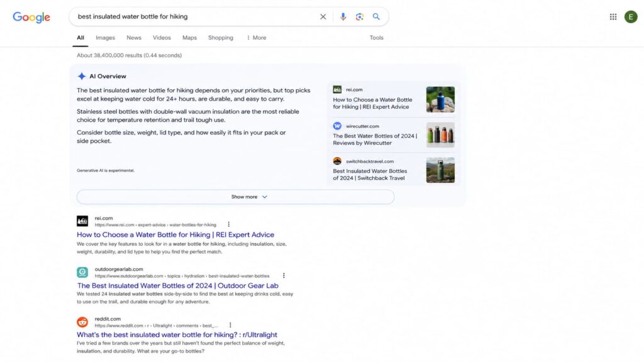Open three-dot menu for reddit.com result
This screenshot has height=362, width=644.
click(x=230, y=325)
